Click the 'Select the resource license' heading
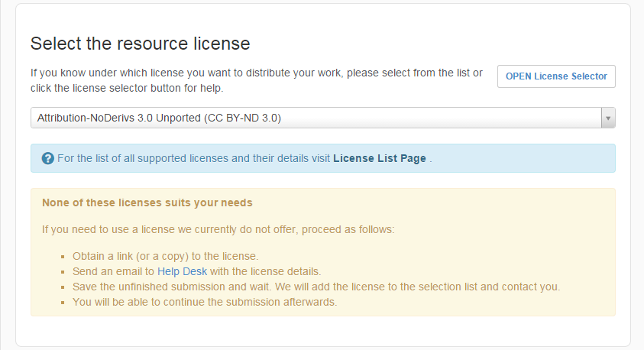This screenshot has width=644, height=350. (140, 44)
